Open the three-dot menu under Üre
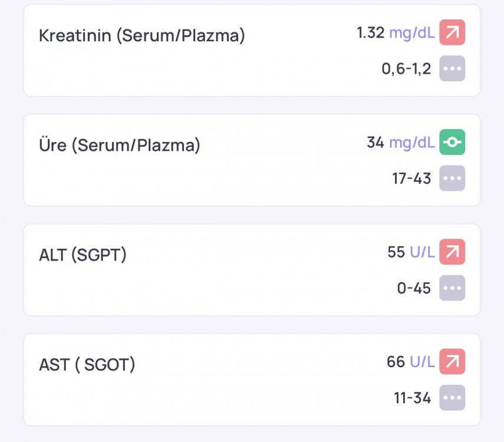The height and width of the screenshot is (442, 504). click(x=452, y=178)
